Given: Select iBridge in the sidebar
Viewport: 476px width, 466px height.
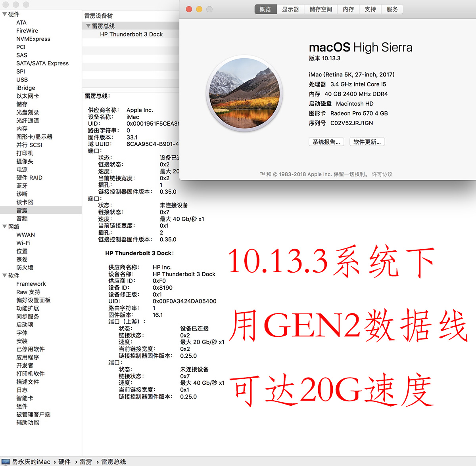Looking at the screenshot, I should [26, 88].
